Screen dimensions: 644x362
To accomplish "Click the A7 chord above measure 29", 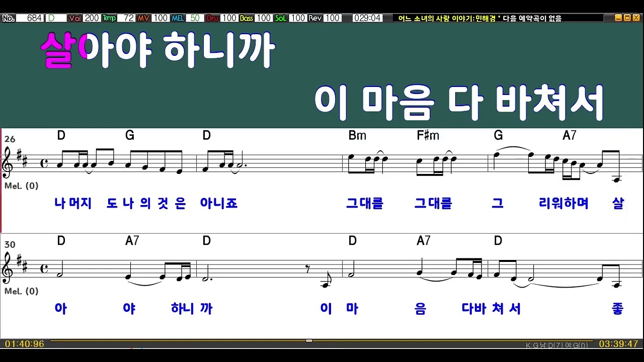I will [x=570, y=135].
